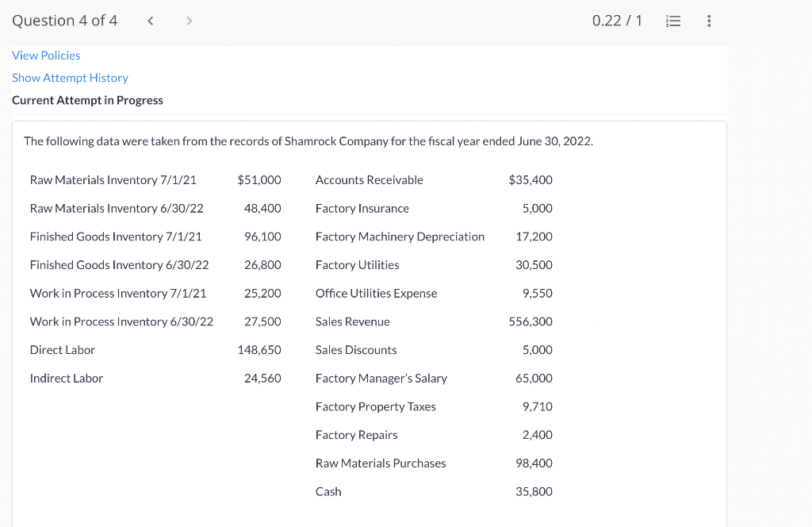The height and width of the screenshot is (527, 812).
Task: Open the question list icon
Action: coord(672,21)
